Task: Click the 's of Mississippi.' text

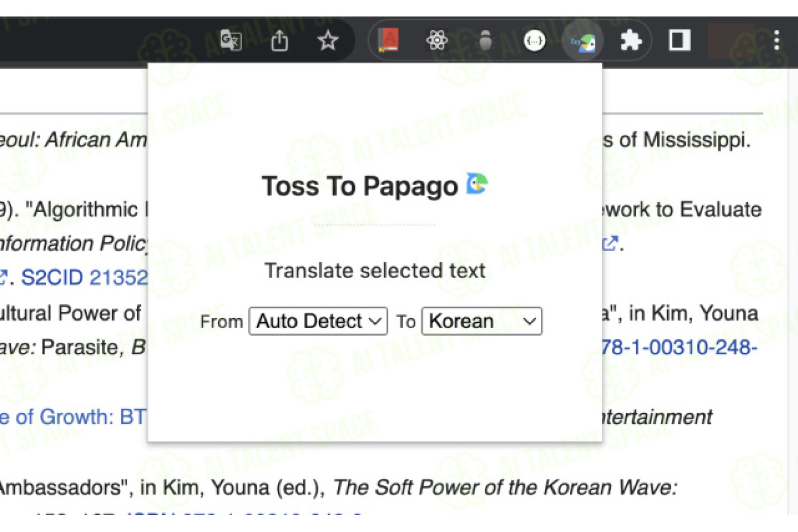Action: tap(676, 140)
